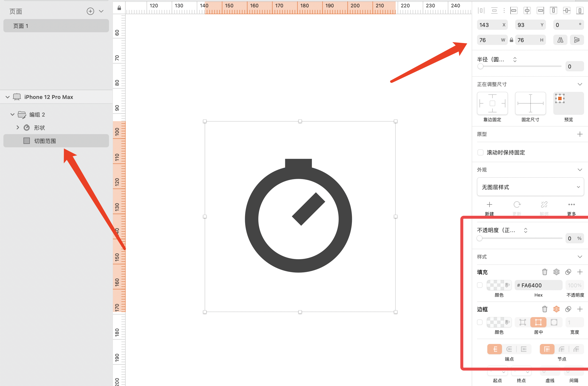
Task: Click ruler lock icon
Action: (119, 8)
